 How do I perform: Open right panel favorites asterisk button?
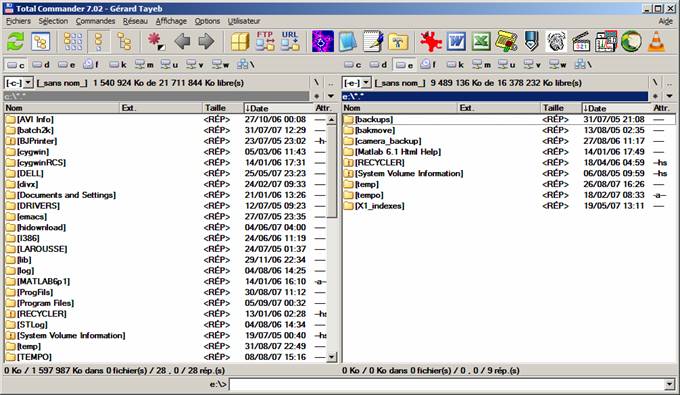(655, 96)
